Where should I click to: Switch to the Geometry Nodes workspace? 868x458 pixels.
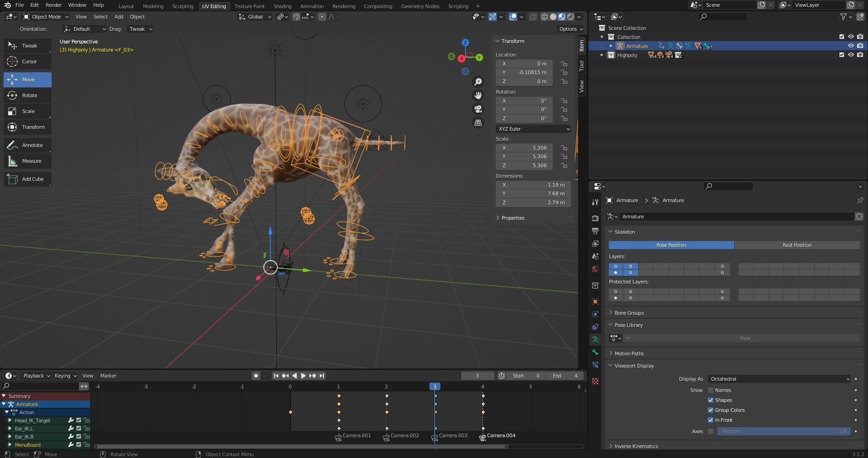[x=420, y=6]
